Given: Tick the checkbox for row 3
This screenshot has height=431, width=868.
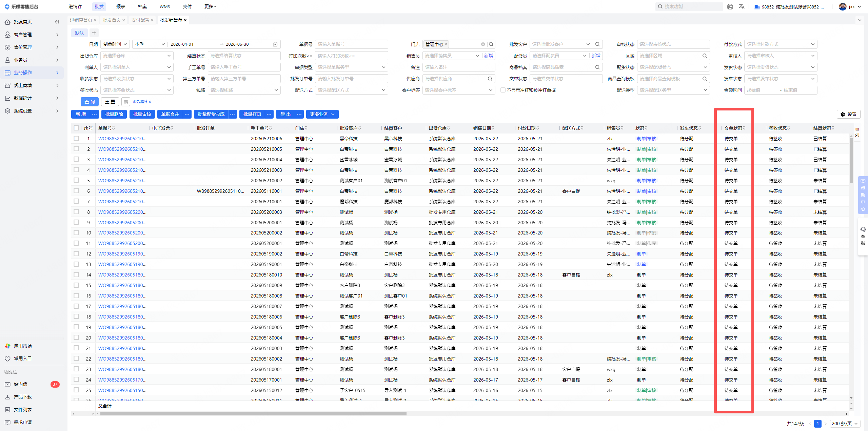Looking at the screenshot, I should [76, 159].
